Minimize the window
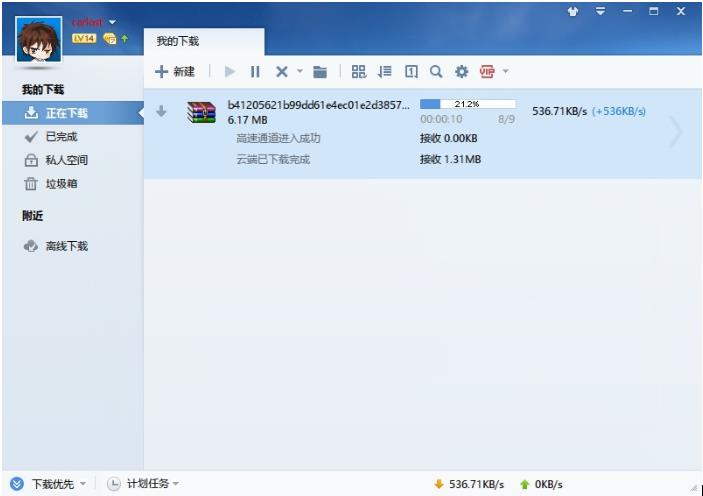Viewport: 703px width, 496px height. pos(627,12)
